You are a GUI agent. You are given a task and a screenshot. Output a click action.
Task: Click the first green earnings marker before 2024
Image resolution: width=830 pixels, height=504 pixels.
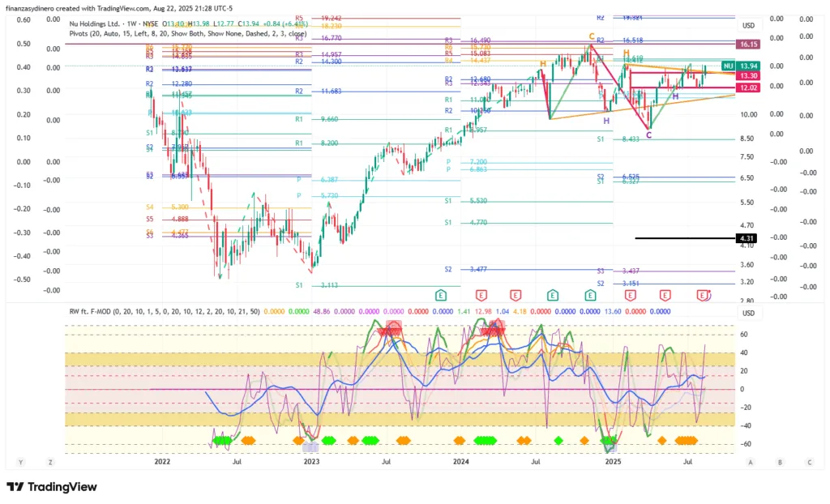tap(441, 296)
